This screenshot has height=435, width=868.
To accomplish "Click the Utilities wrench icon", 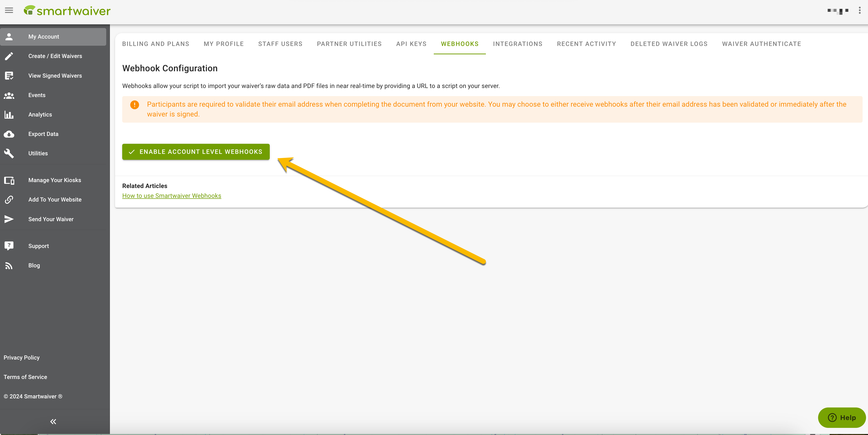I will (9, 154).
